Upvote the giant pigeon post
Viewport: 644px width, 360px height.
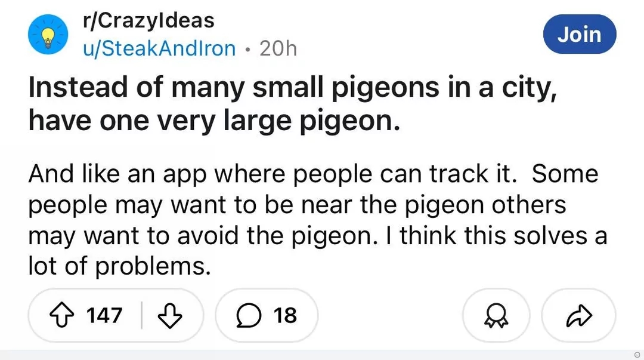click(x=62, y=316)
